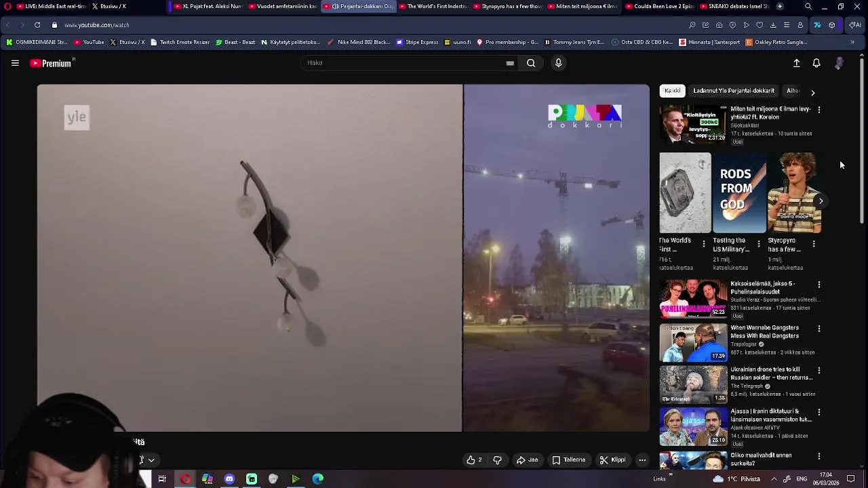Open Microsoft Edge from taskbar
The width and height of the screenshot is (868, 488).
[317, 479]
